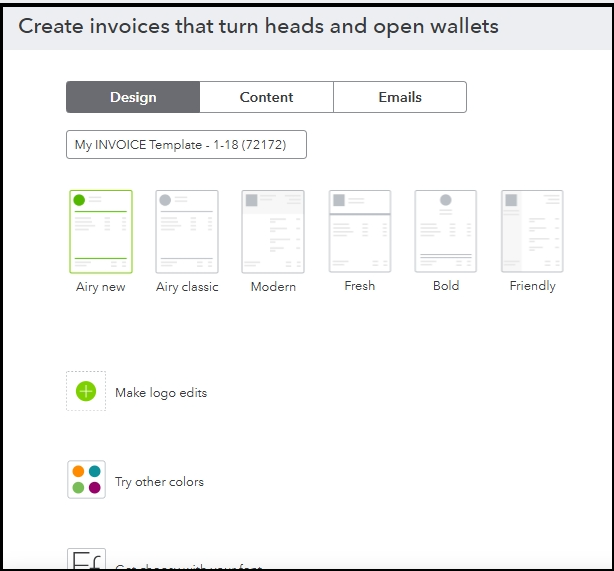The height and width of the screenshot is (571, 614).
Task: Click the font icon at the bottom
Action: [86, 559]
